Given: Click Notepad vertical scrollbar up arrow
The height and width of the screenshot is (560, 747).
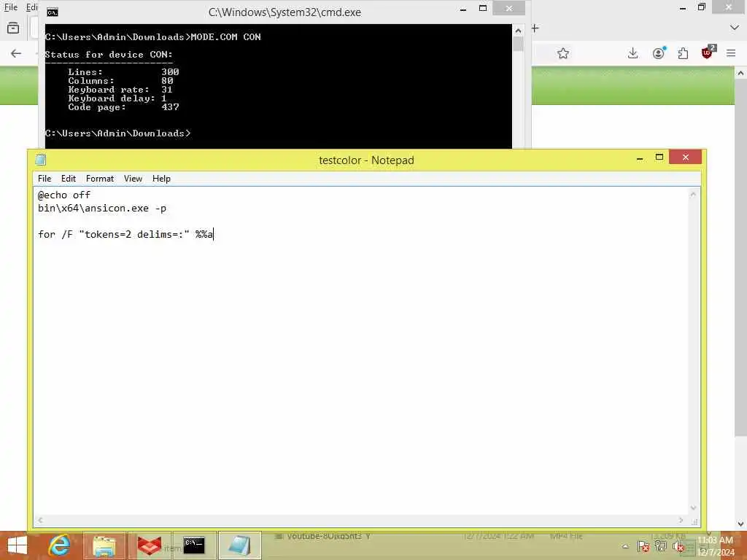Looking at the screenshot, I should 693,194.
